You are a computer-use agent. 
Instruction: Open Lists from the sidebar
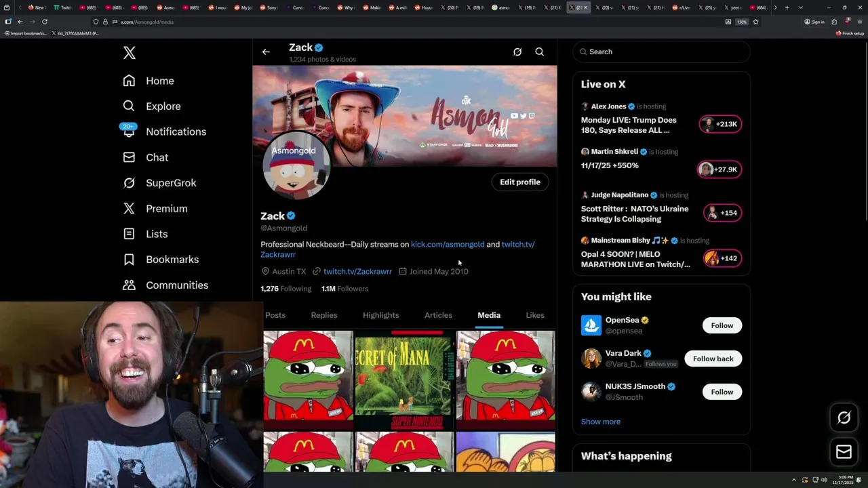pos(145,234)
